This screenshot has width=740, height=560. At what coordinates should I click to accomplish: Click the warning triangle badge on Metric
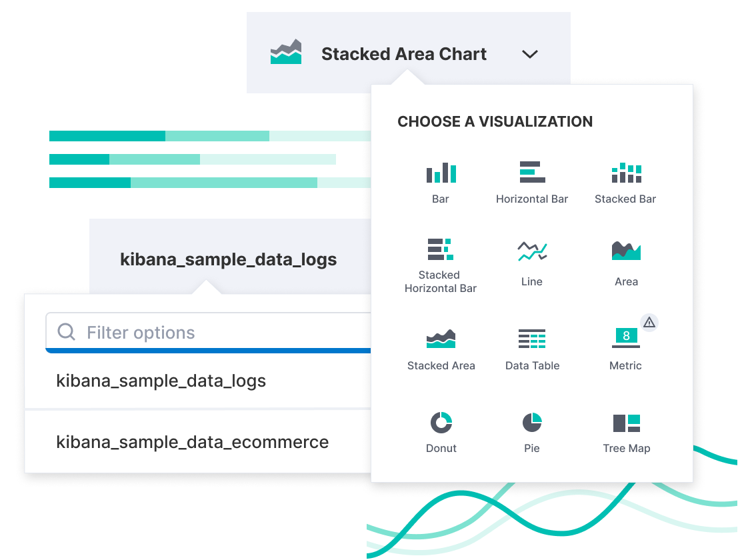point(649,323)
